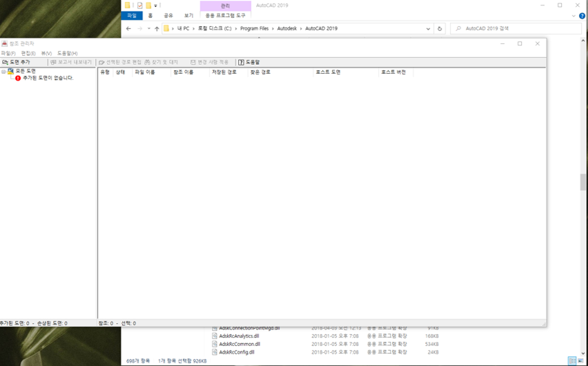The width and height of the screenshot is (588, 366).
Task: Collapse the 모든 도면 tree node
Action: (3, 71)
